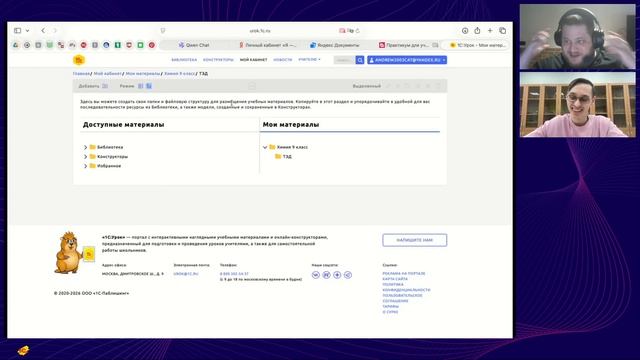Click the Safari share icon
Image resolution: width=640 pixels, height=360 pixels.
coord(477,31)
